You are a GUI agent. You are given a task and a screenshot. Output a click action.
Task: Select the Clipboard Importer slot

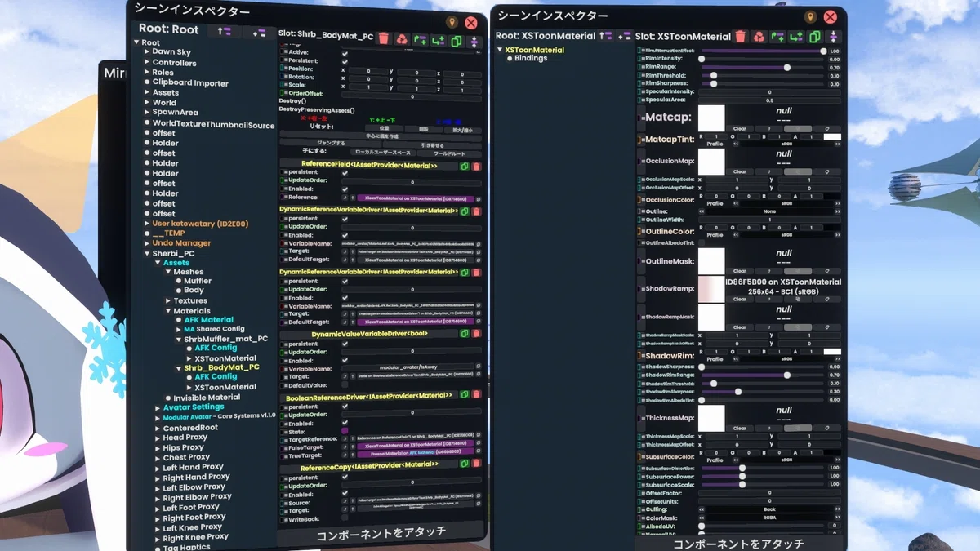click(x=190, y=82)
